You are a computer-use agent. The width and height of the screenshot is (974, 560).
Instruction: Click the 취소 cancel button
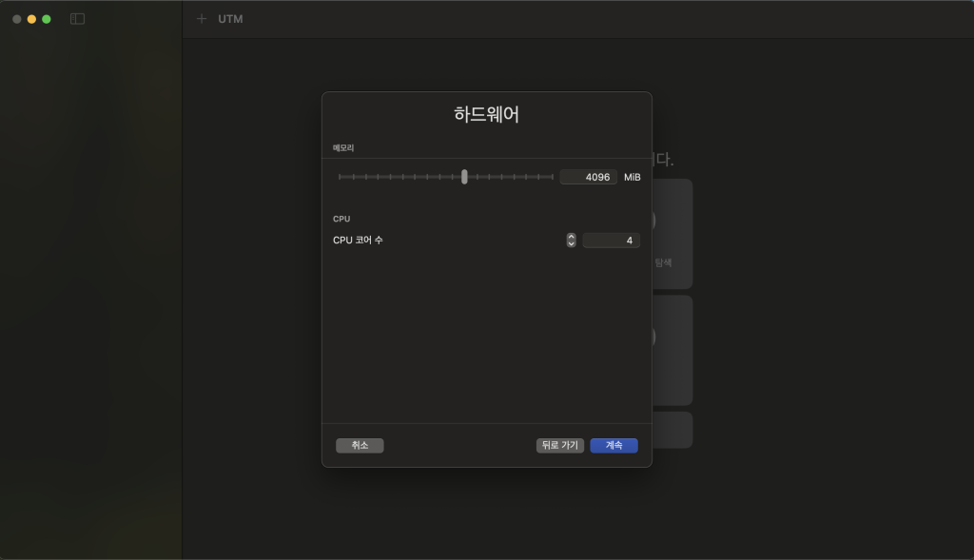(360, 445)
